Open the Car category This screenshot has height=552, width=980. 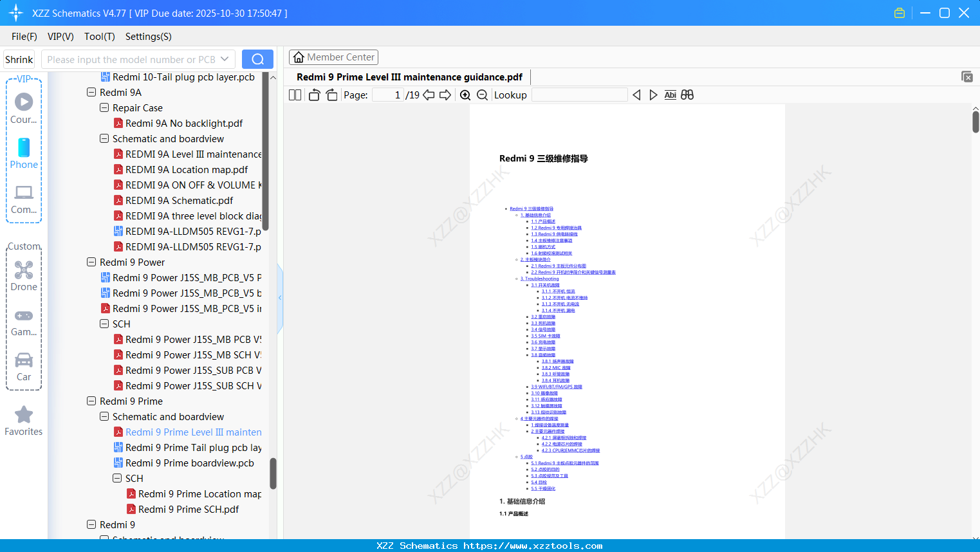(24, 360)
